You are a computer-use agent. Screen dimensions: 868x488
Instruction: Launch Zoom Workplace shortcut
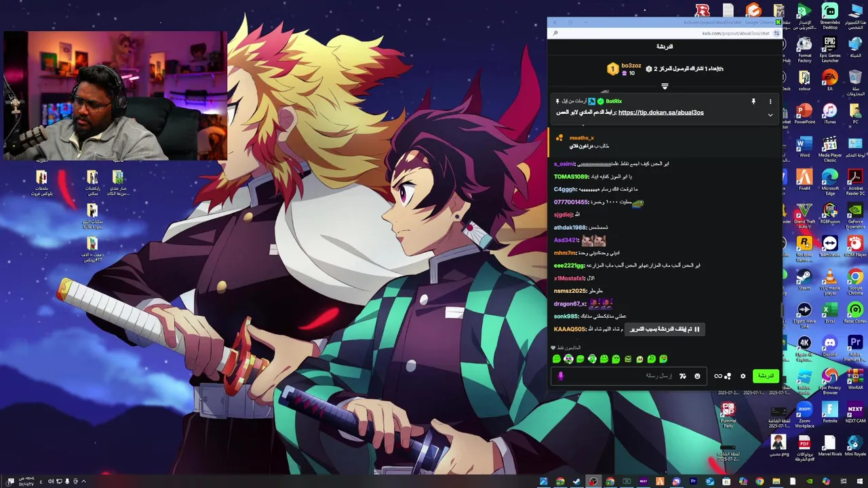pos(804,415)
